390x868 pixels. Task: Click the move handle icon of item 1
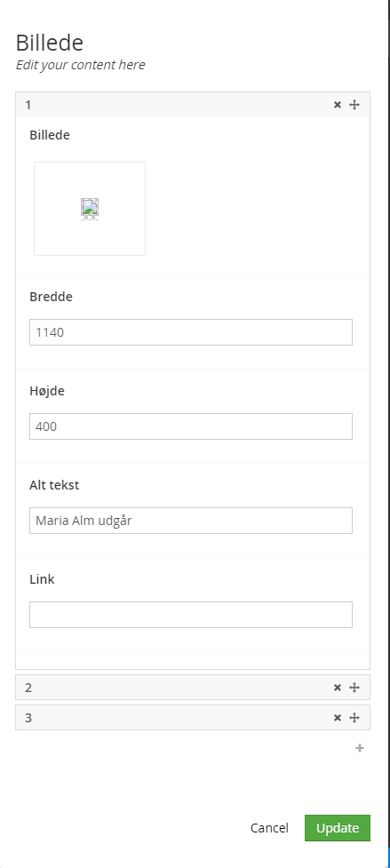354,105
